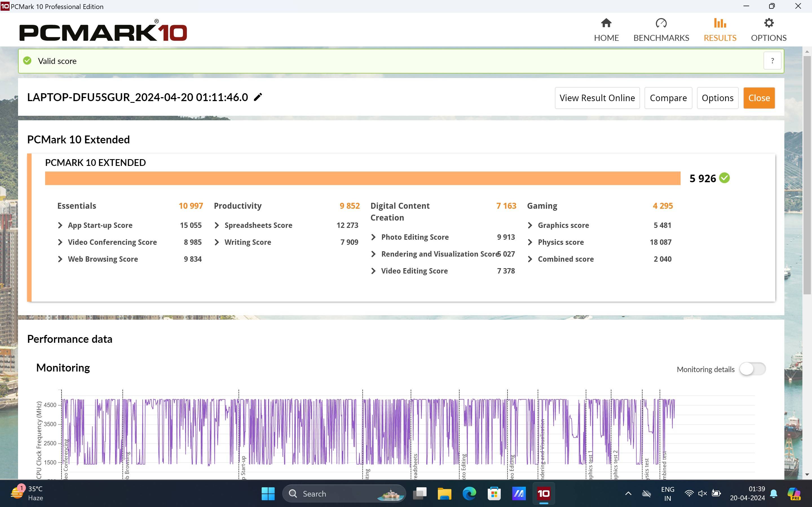Image resolution: width=812 pixels, height=507 pixels.
Task: Open the Home section icon
Action: [x=606, y=23]
